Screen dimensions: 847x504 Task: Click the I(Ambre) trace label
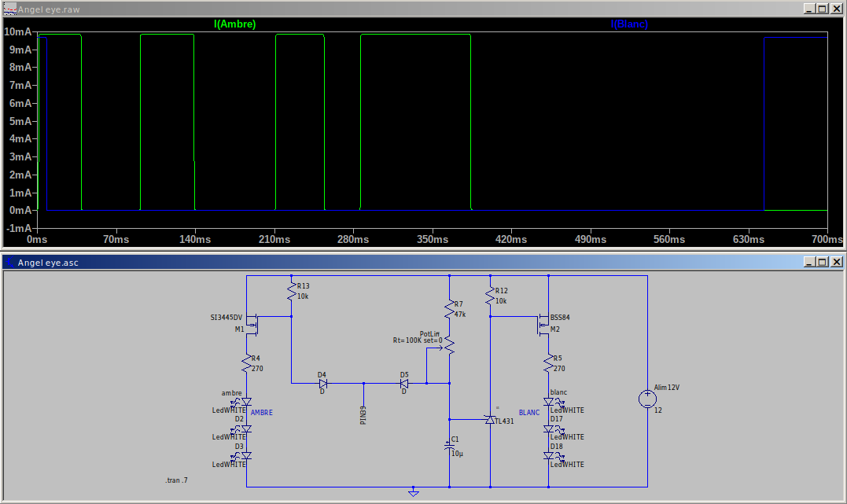point(235,24)
